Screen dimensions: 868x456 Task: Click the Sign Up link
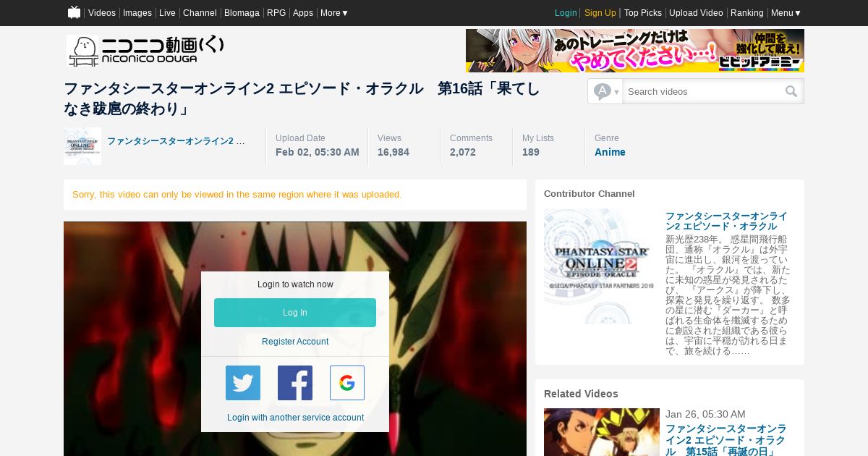[600, 13]
